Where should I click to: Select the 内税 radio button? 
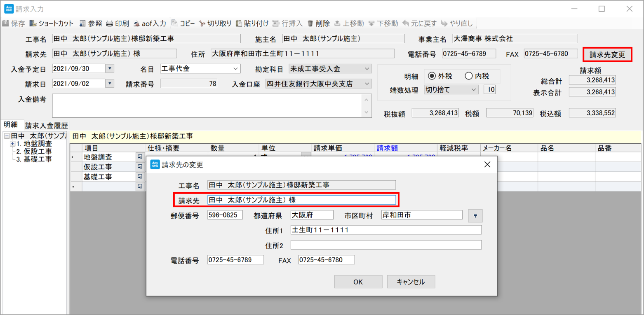(468, 76)
